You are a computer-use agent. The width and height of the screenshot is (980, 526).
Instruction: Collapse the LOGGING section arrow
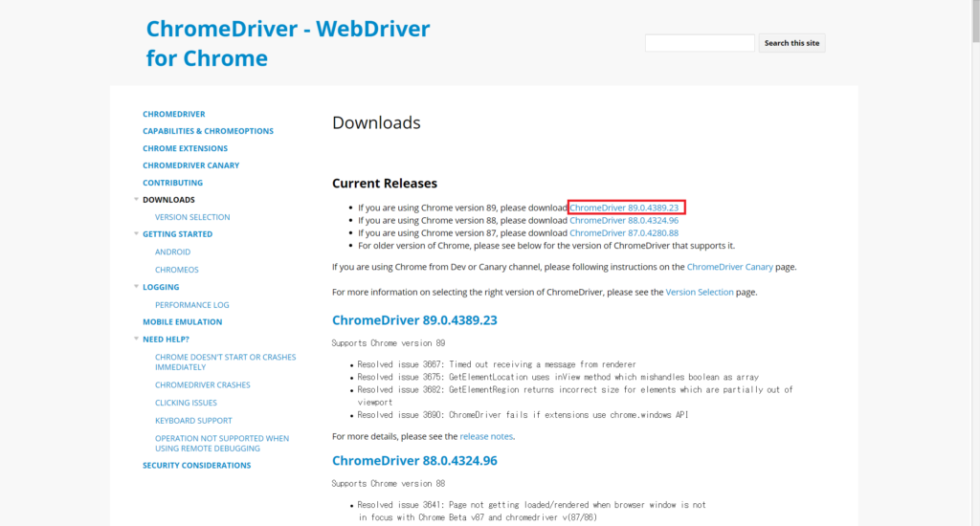136,287
